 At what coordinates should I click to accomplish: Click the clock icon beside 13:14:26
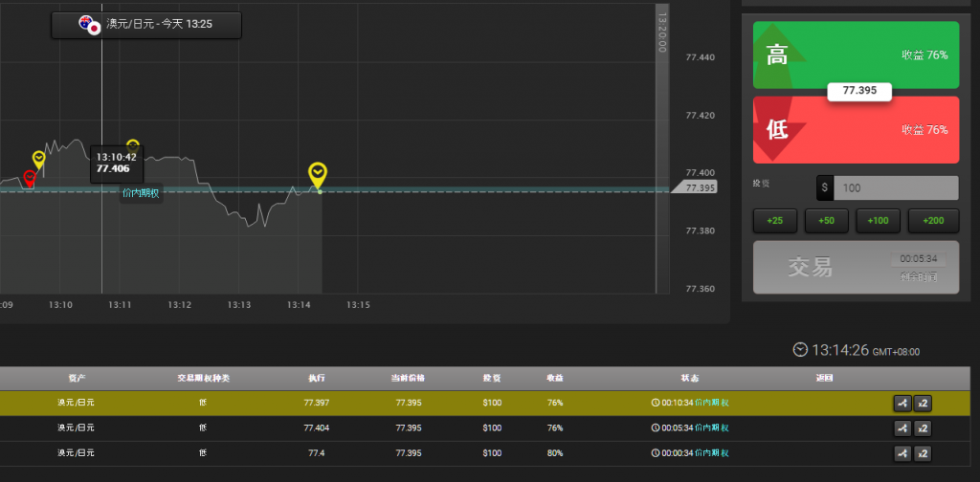(x=800, y=350)
